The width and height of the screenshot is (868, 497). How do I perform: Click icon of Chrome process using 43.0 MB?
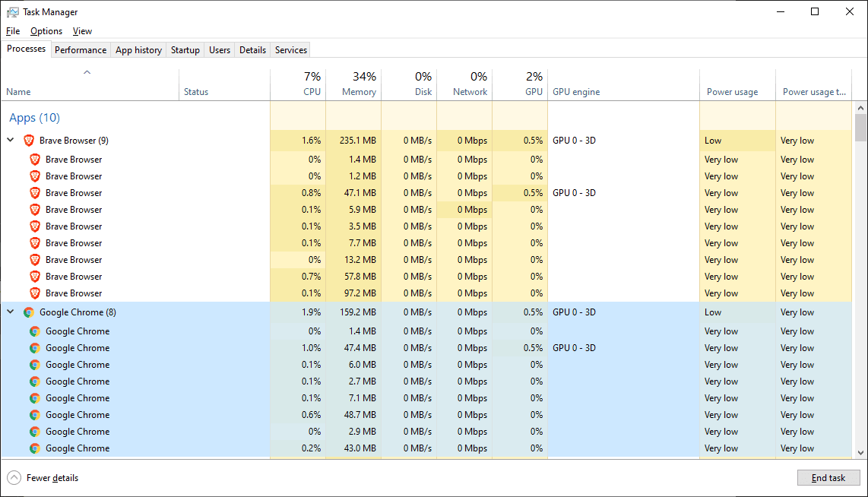click(x=35, y=448)
